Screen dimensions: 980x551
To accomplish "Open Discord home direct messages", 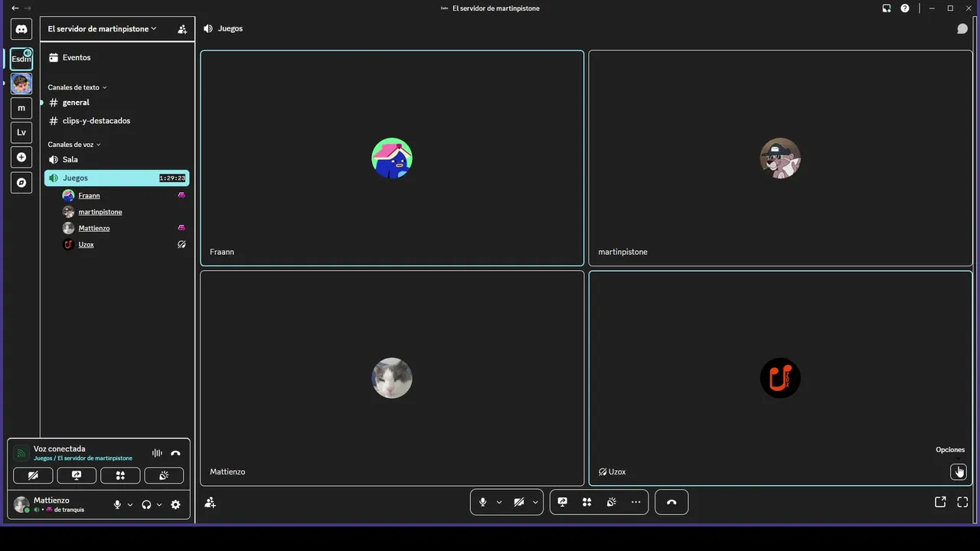I will tap(21, 29).
